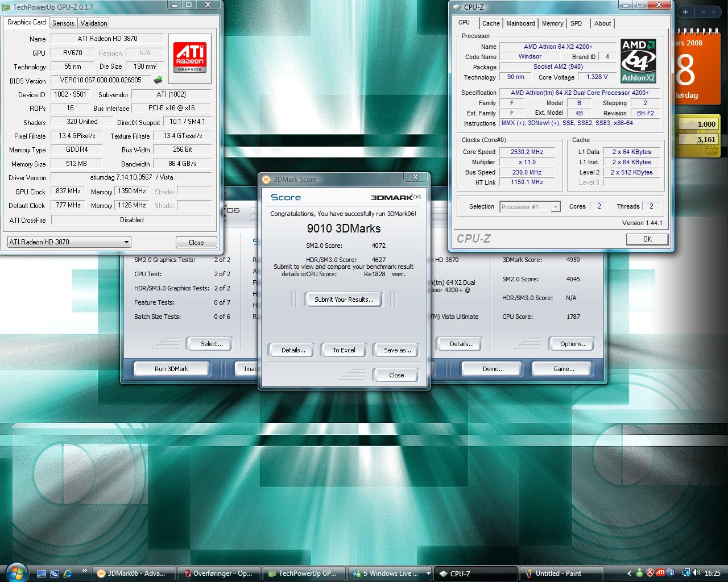Click Show Desktop quick launch icon

(41, 573)
